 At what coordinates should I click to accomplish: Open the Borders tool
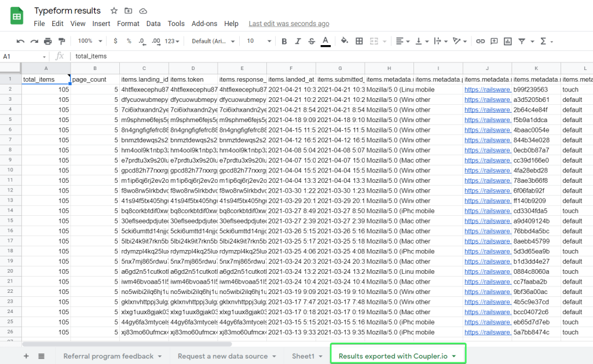(x=360, y=41)
